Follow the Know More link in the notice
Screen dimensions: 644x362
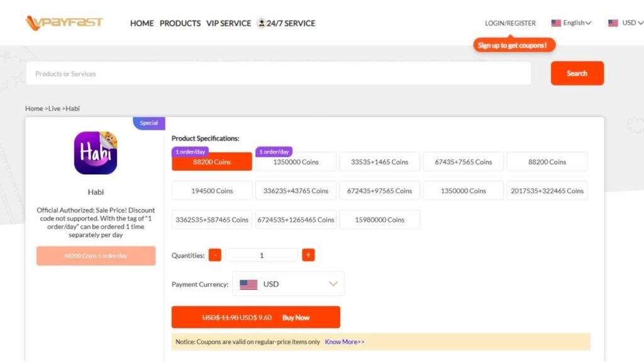pyautogui.click(x=343, y=341)
